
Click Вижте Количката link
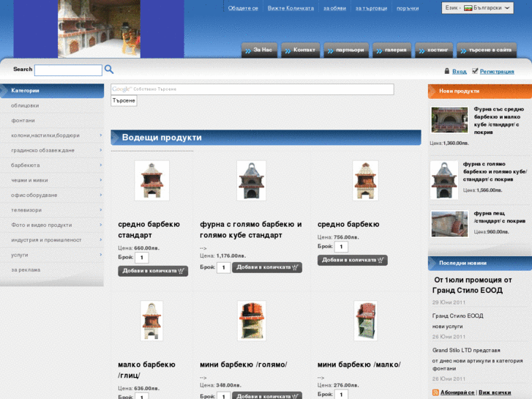click(x=291, y=8)
